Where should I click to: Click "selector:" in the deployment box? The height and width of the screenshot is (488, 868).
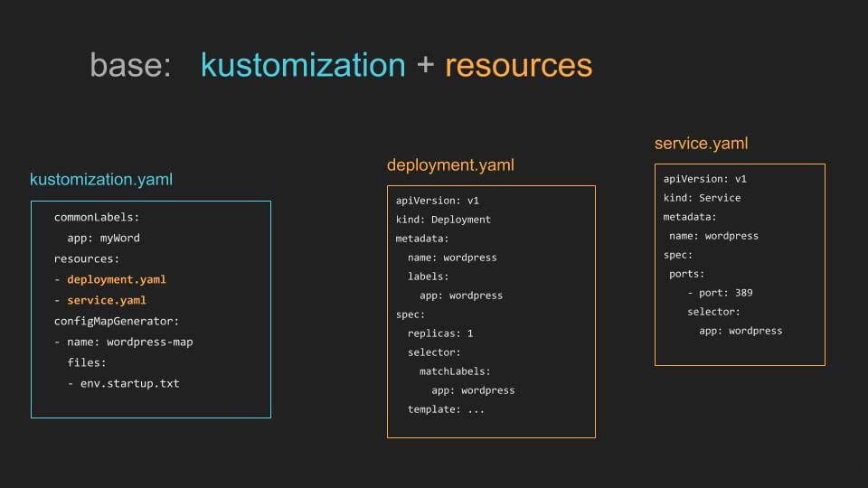click(434, 352)
